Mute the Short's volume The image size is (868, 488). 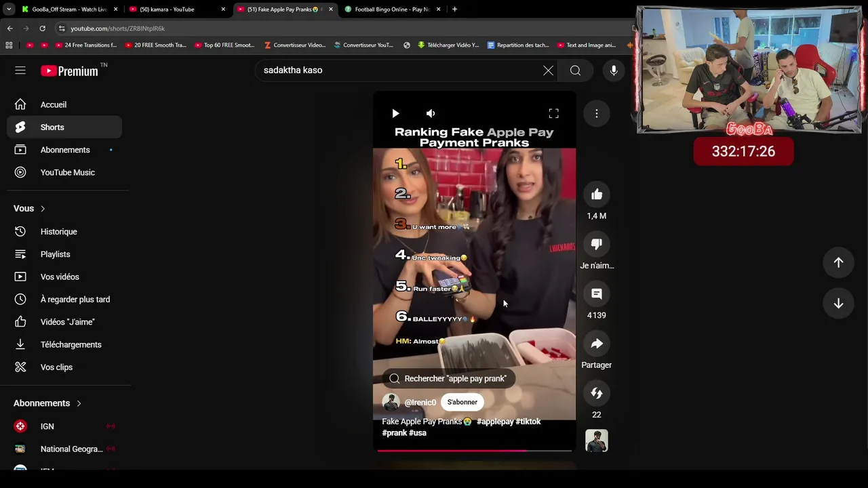coord(431,113)
